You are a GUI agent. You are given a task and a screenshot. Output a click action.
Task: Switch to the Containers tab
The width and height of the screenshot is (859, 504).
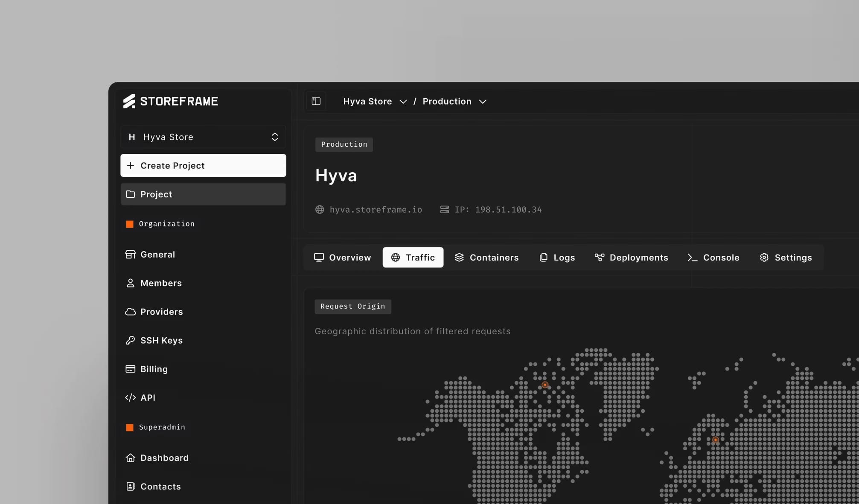[x=486, y=258]
